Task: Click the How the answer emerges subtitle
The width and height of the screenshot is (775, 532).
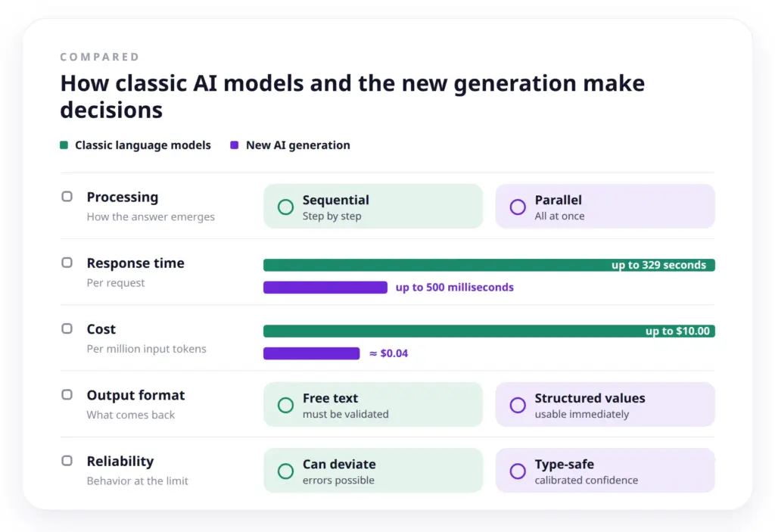Action: click(x=151, y=216)
